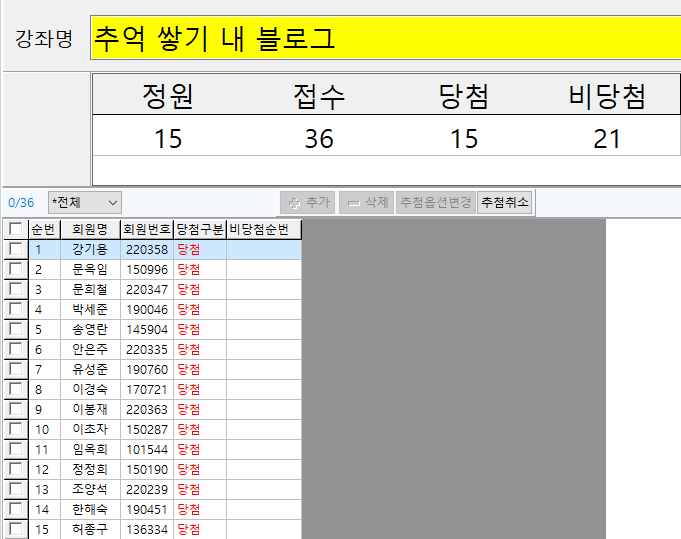Click the 정원 value 15 in the summary table
This screenshot has height=539, width=681.
168,139
